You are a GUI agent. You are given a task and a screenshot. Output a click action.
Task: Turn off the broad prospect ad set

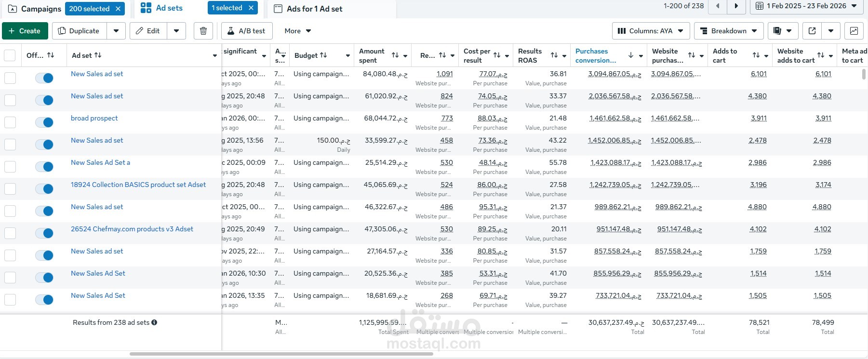point(44,122)
